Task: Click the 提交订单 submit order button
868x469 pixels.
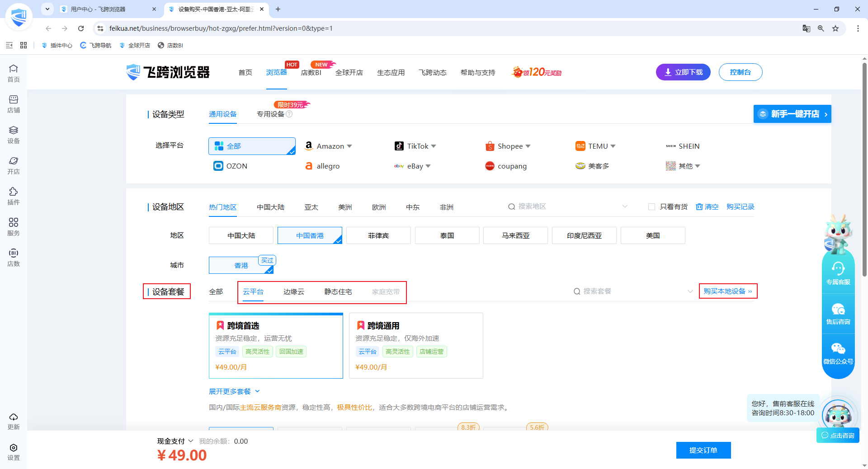Action: click(x=703, y=450)
